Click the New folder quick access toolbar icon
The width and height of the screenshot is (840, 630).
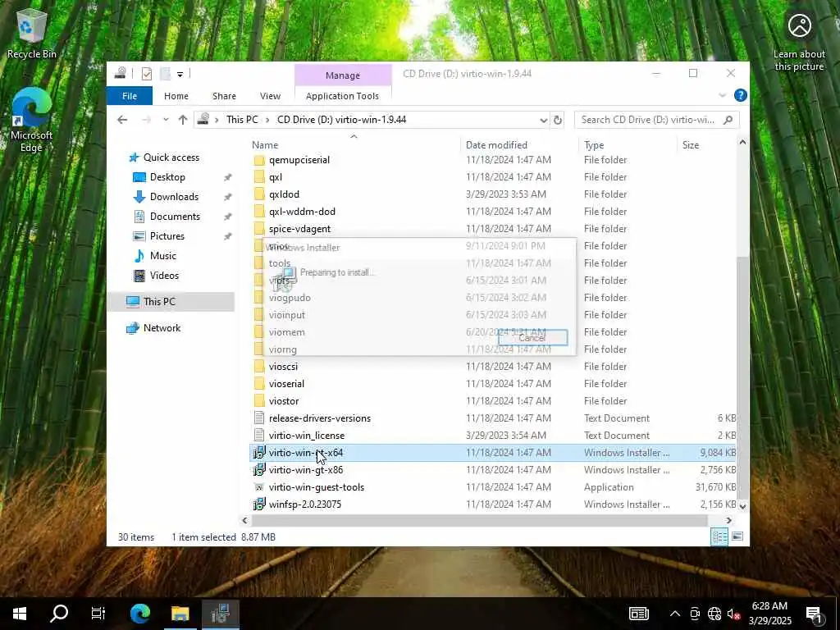[165, 74]
